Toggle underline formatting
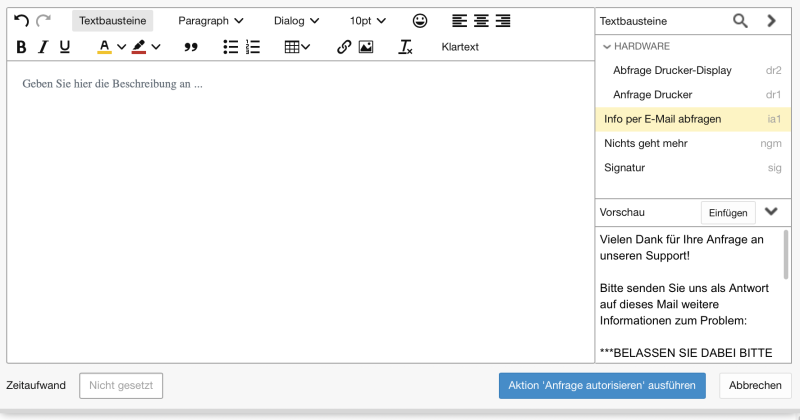 65,47
